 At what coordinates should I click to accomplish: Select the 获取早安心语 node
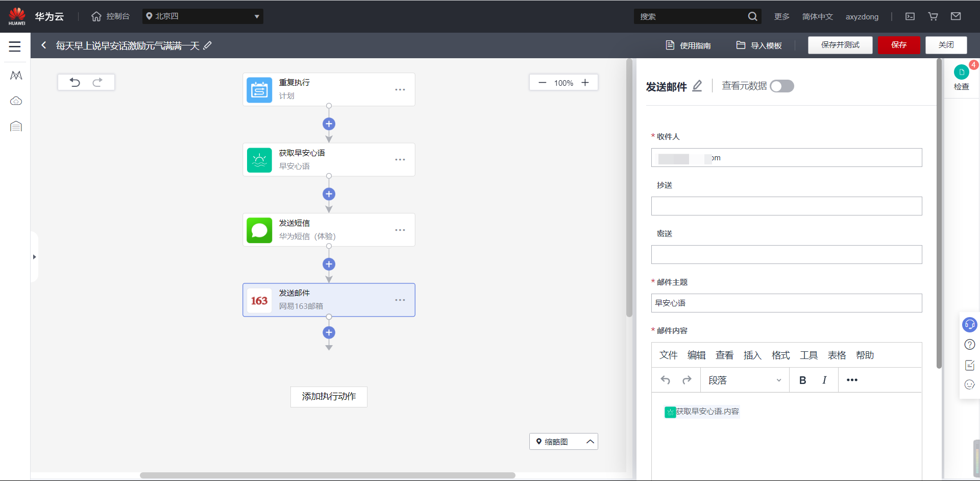[x=329, y=160]
